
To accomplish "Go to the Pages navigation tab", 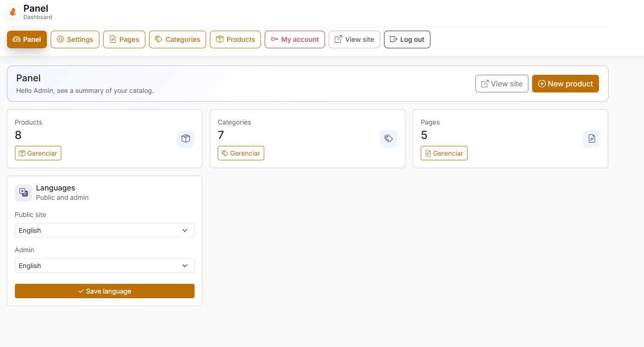I will tap(124, 39).
